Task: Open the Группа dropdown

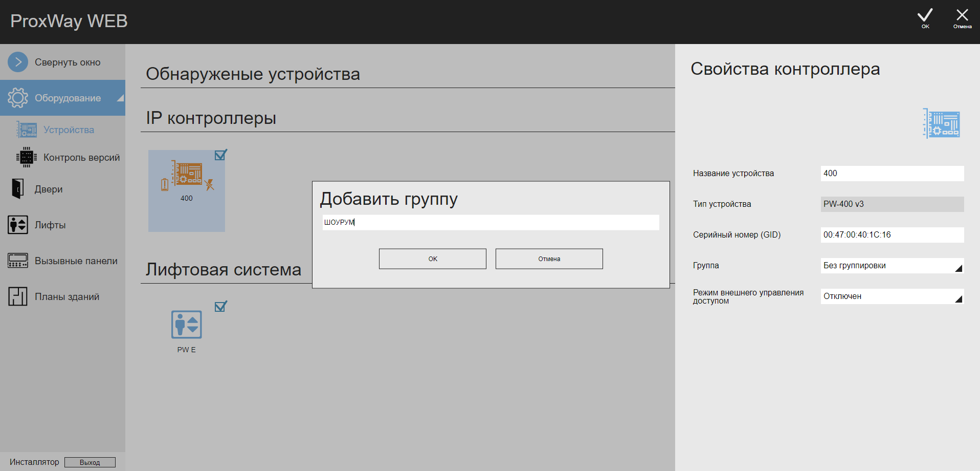Action: coord(892,266)
